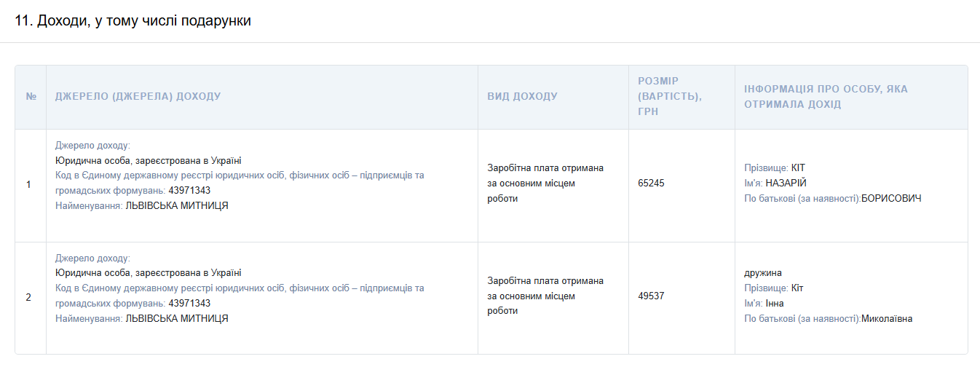The width and height of the screenshot is (980, 367).
Task: Click 'ЛЬВІВСЬКА МИТНИЦЯ' name in second row
Action: coord(177,319)
